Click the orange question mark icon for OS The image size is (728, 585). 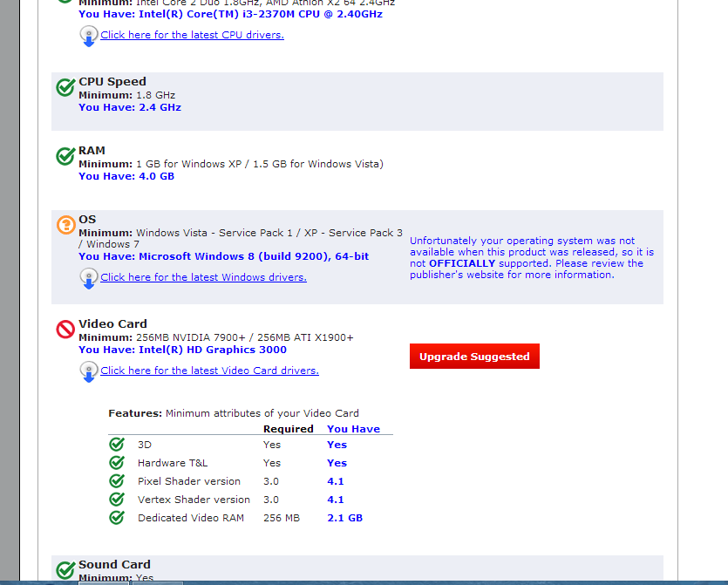(65, 225)
